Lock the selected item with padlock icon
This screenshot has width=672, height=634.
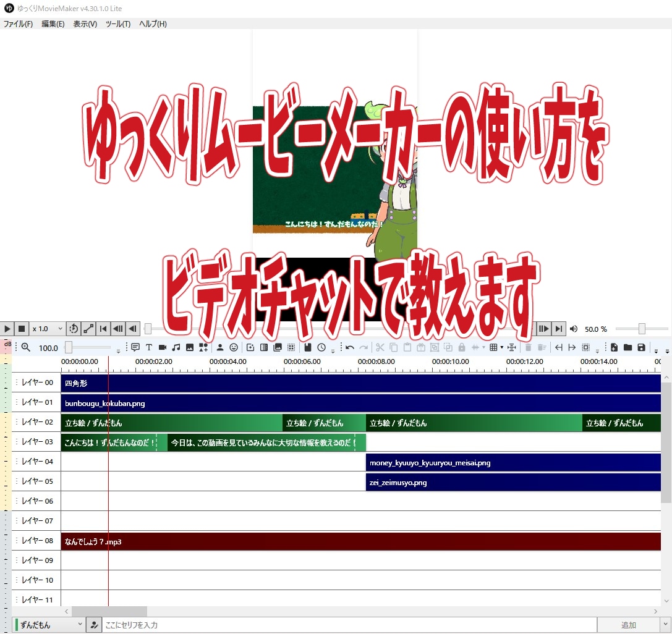(x=462, y=347)
